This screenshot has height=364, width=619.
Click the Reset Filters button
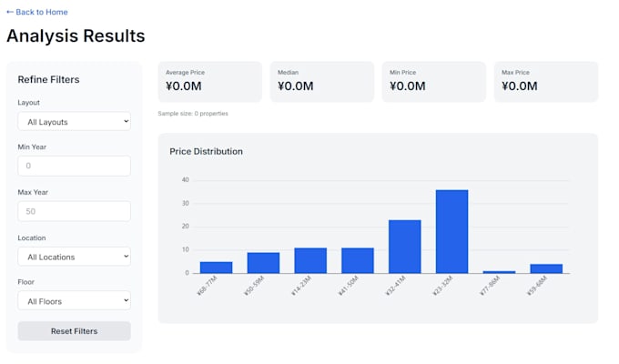tap(75, 331)
